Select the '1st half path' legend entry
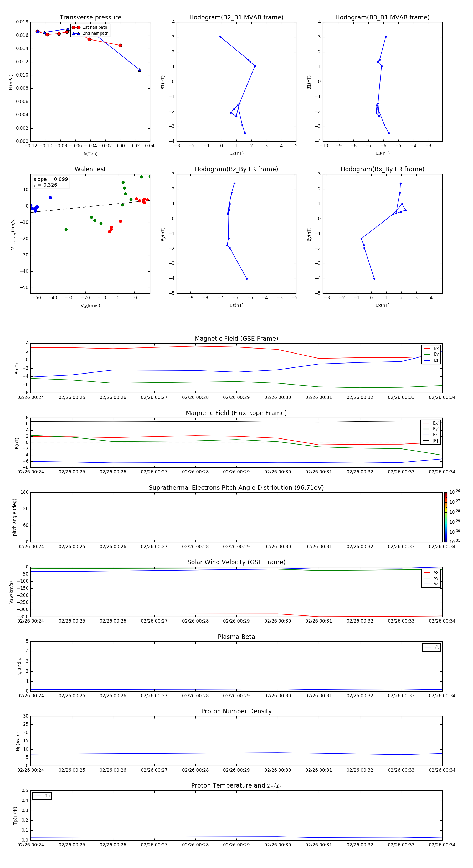Image resolution: width=473 pixels, height=868 pixels. pos(90,27)
